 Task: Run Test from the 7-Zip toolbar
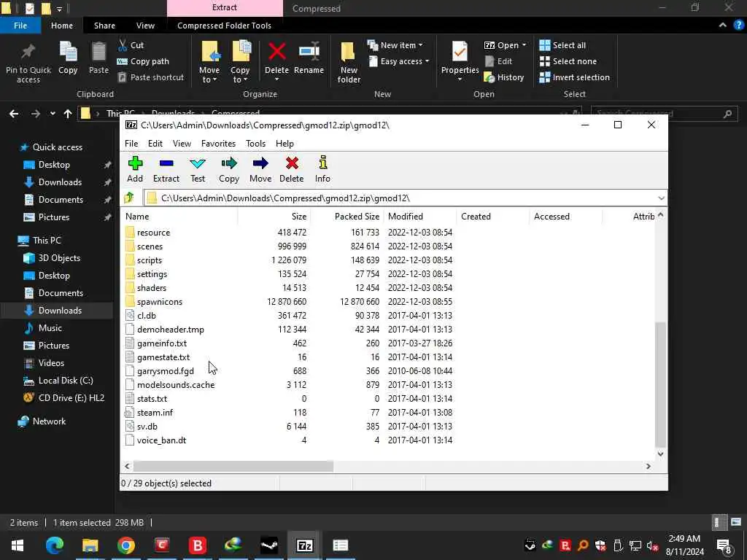pos(198,169)
